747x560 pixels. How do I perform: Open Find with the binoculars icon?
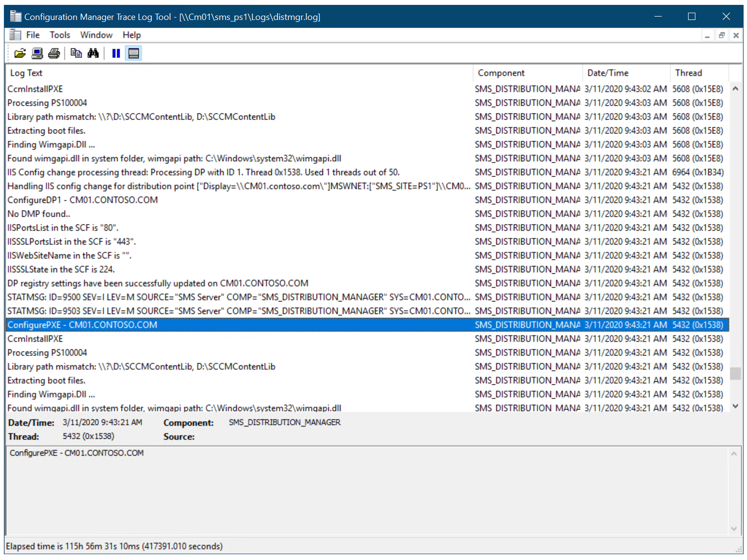coord(93,54)
